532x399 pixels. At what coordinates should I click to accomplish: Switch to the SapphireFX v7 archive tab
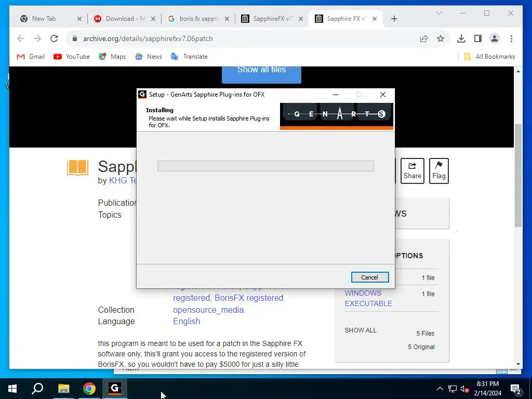click(x=272, y=19)
